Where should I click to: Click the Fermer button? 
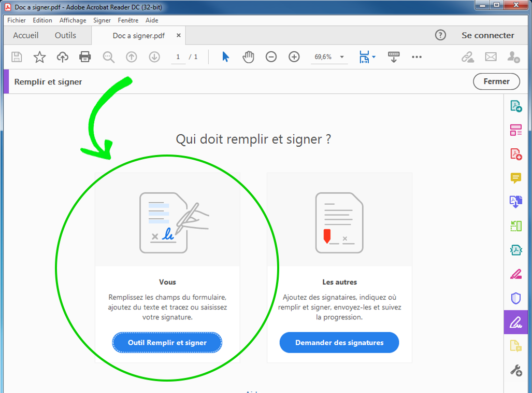[496, 81]
